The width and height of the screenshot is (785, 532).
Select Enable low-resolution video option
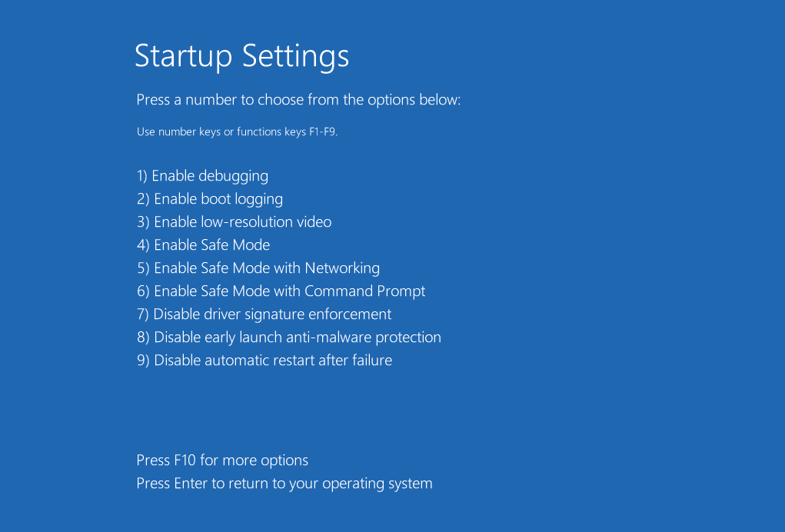click(x=234, y=221)
